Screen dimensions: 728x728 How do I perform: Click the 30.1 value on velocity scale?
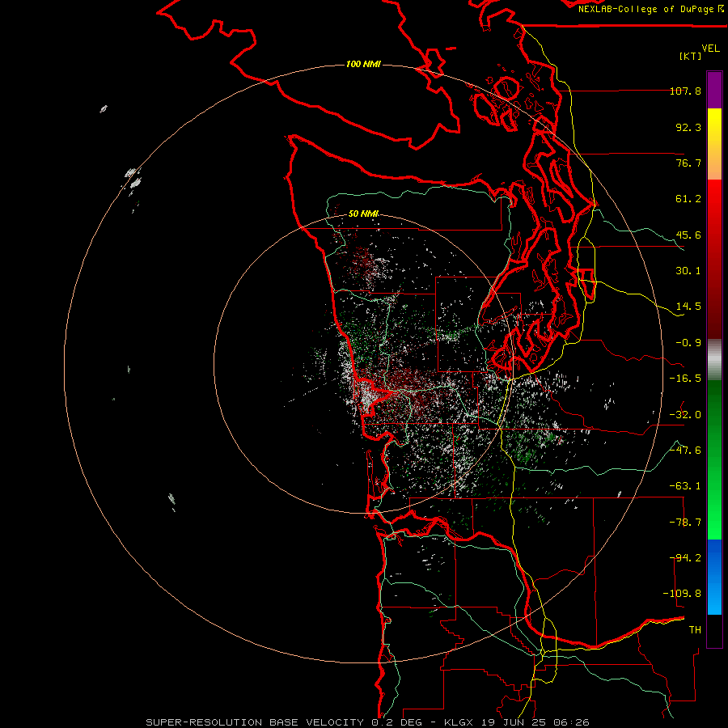(x=688, y=271)
